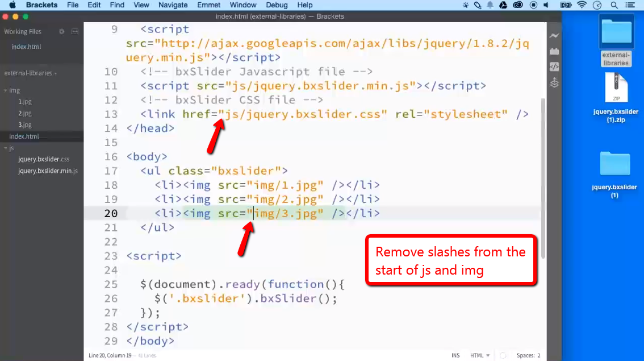This screenshot has height=361, width=644.
Task: Click 'js/jquery.bxslider.min.js' string on line 11
Action: (x=321, y=86)
